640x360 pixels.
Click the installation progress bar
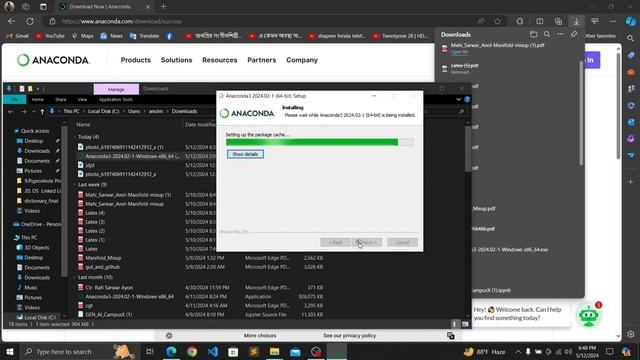tap(320, 142)
